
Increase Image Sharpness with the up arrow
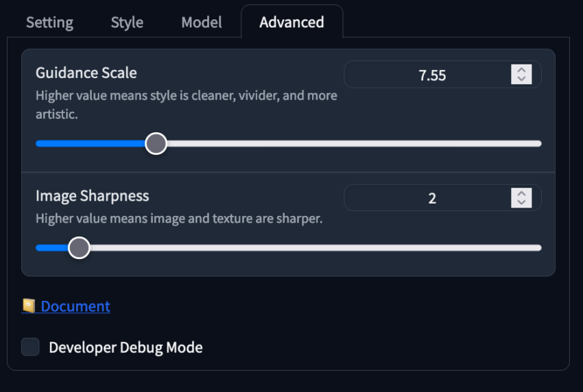521,193
